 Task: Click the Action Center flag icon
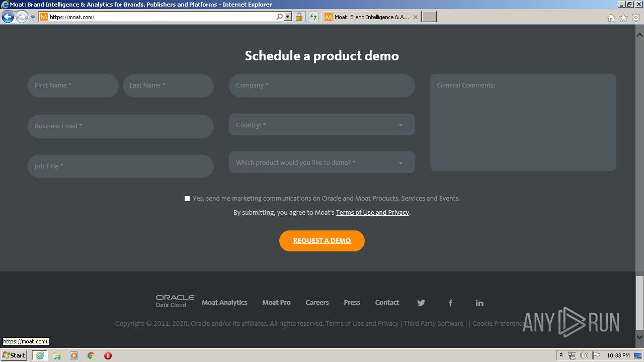(x=596, y=355)
